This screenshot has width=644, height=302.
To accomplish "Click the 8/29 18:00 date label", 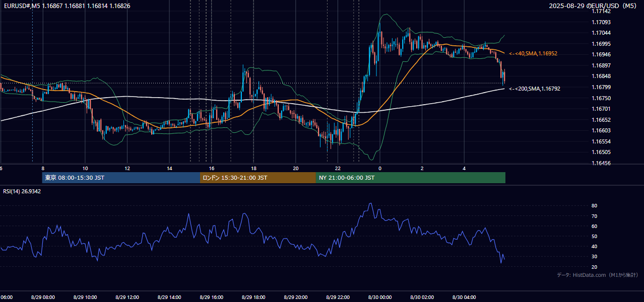I will pos(253,297).
